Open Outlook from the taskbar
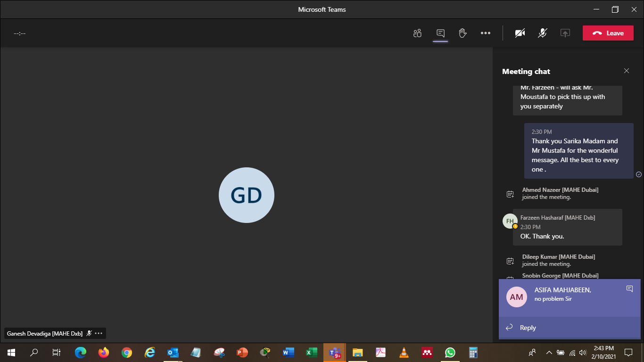The width and height of the screenshot is (644, 362). pyautogui.click(x=173, y=352)
